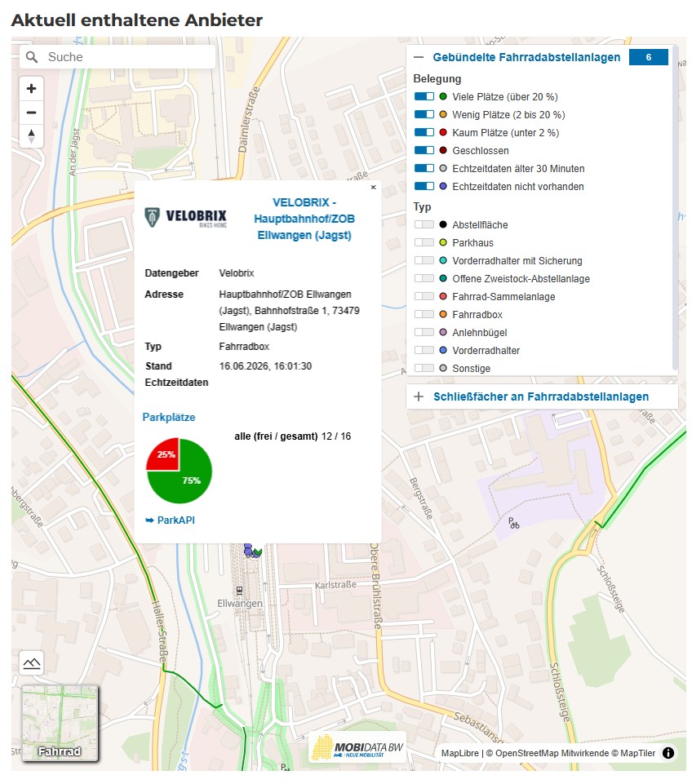Enable the 'Abstellfläche' type toggle
Image resolution: width=692 pixels, height=784 pixels.
click(424, 224)
